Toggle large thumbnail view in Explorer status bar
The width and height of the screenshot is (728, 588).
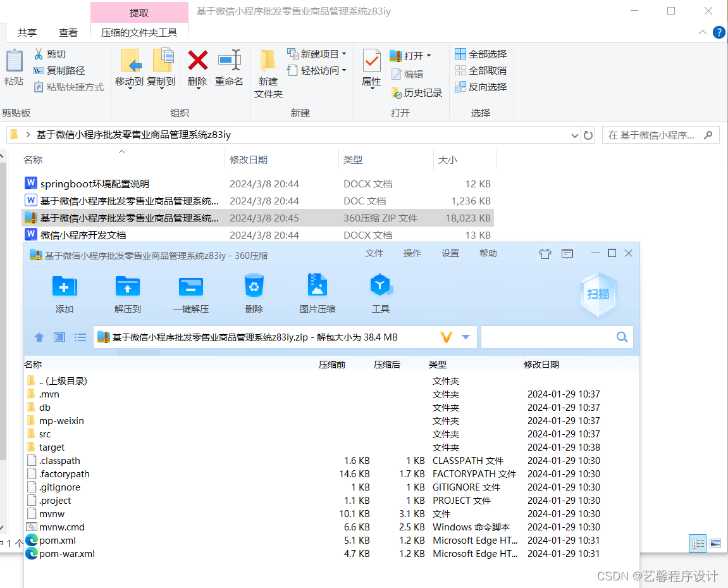(x=715, y=543)
